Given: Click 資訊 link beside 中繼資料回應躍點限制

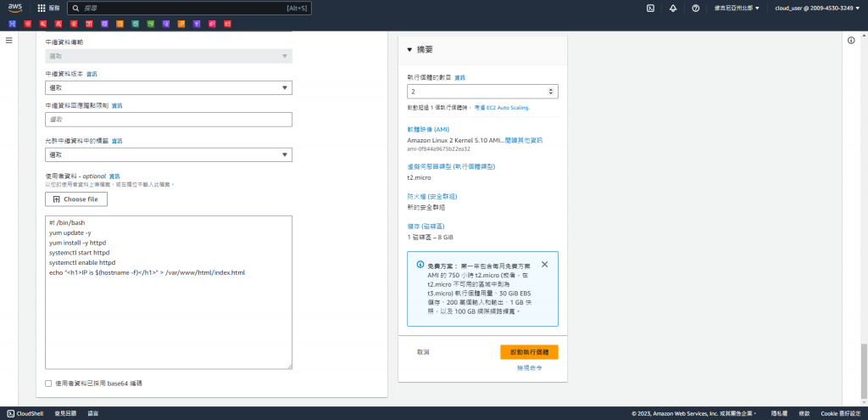Looking at the screenshot, I should tap(117, 105).
